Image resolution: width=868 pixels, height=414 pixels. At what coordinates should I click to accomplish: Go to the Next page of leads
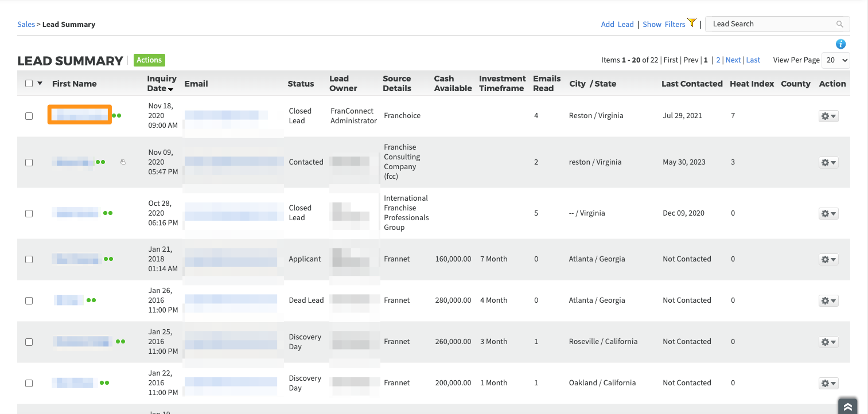pos(733,60)
